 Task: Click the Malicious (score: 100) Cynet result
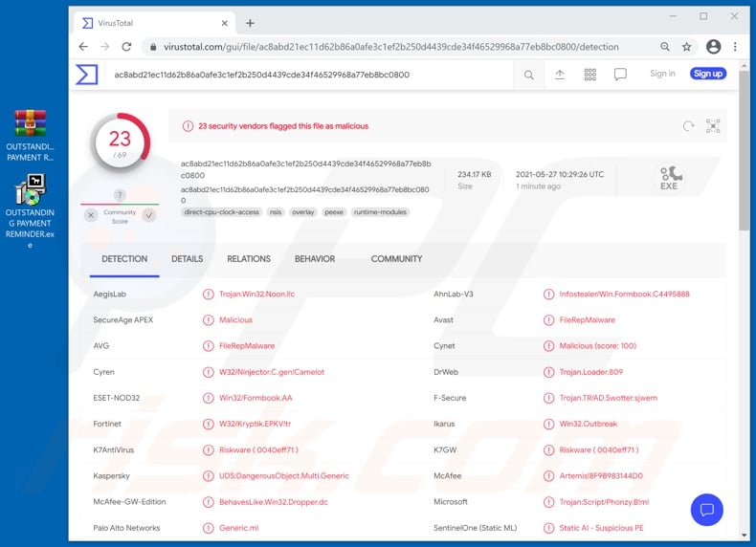pos(598,346)
